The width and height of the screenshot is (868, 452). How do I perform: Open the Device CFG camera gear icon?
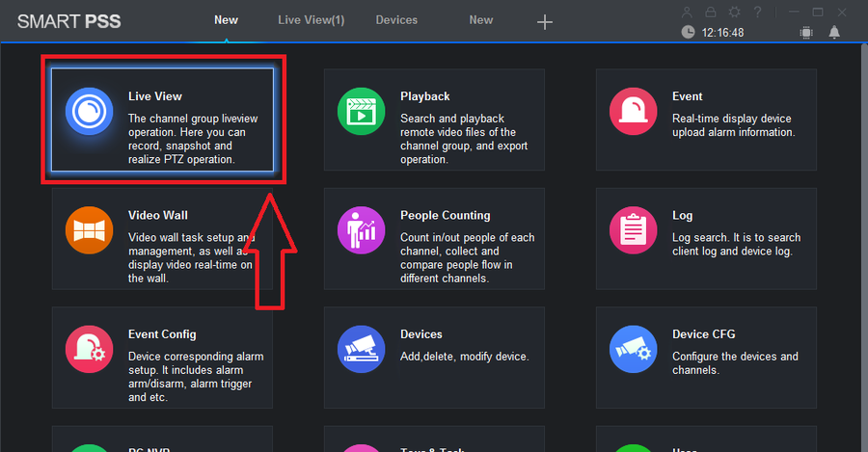coord(634,349)
